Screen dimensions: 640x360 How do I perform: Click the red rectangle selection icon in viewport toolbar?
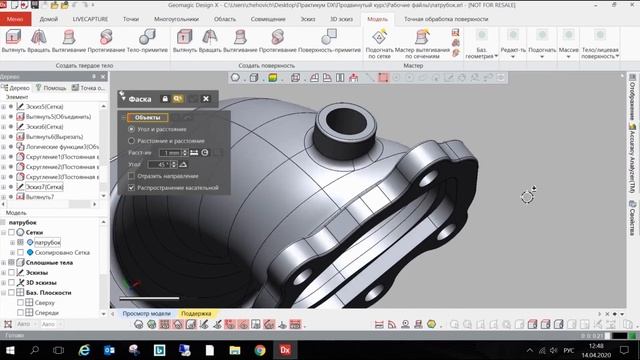pos(383,78)
